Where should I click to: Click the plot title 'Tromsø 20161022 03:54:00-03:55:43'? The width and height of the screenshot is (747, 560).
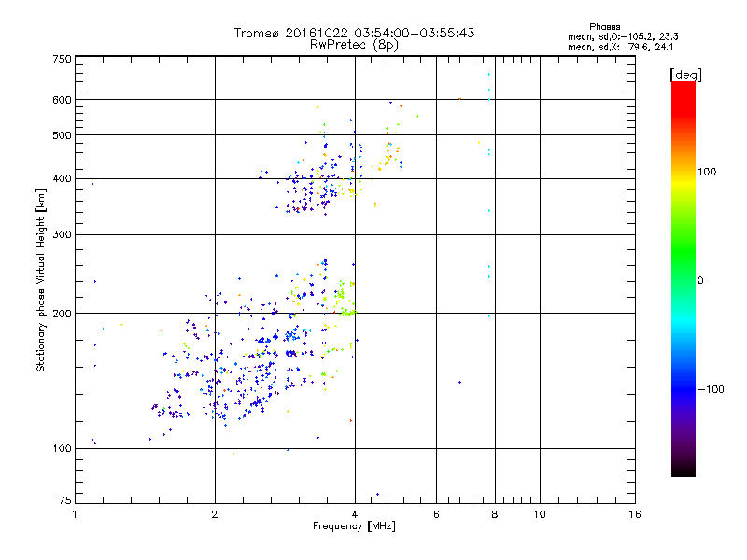(354, 33)
